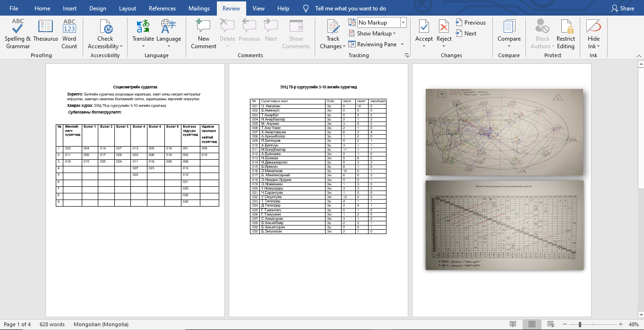Expand the Hide Ink dropdown

[x=593, y=46]
